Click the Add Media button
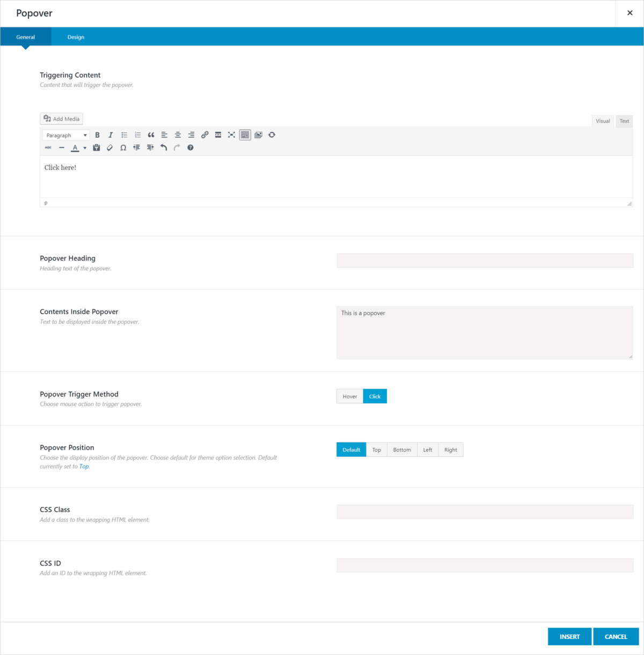The width and height of the screenshot is (644, 655). [61, 119]
